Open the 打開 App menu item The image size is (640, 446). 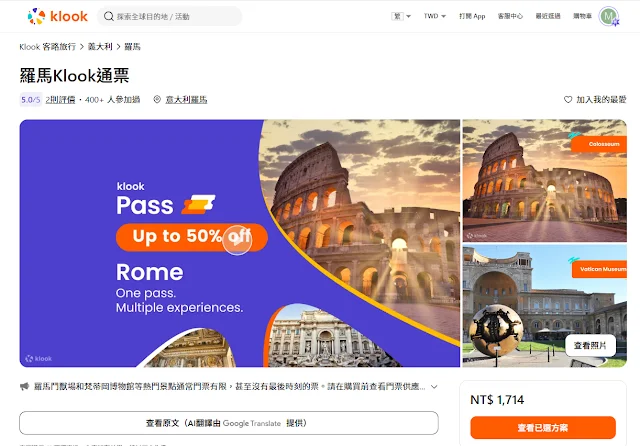point(472,16)
